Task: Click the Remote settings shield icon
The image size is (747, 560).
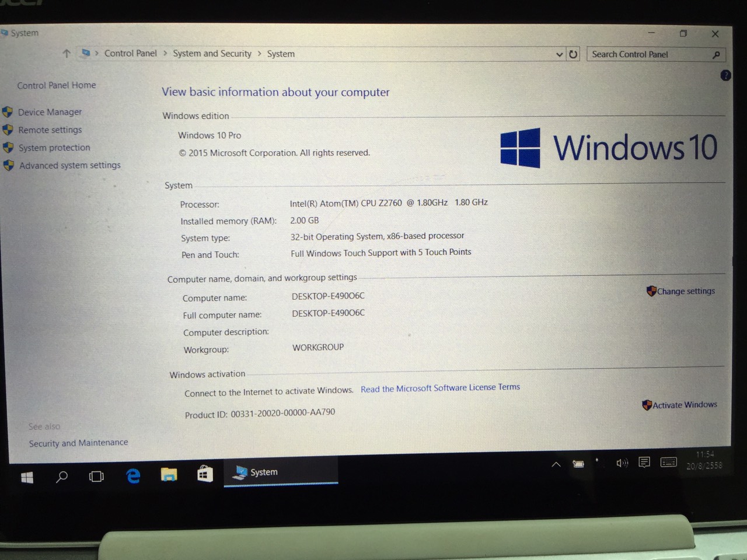Action: [8, 129]
